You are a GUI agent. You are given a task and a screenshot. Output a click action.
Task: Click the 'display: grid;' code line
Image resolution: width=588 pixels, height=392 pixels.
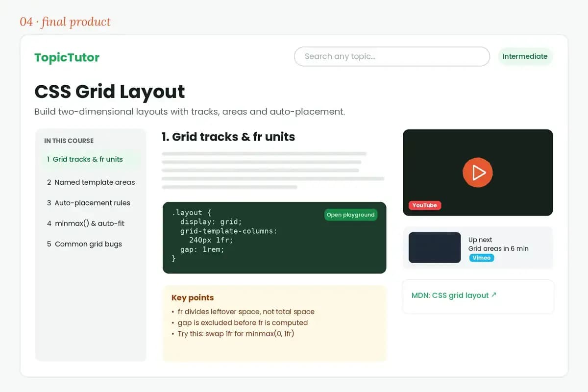211,221
